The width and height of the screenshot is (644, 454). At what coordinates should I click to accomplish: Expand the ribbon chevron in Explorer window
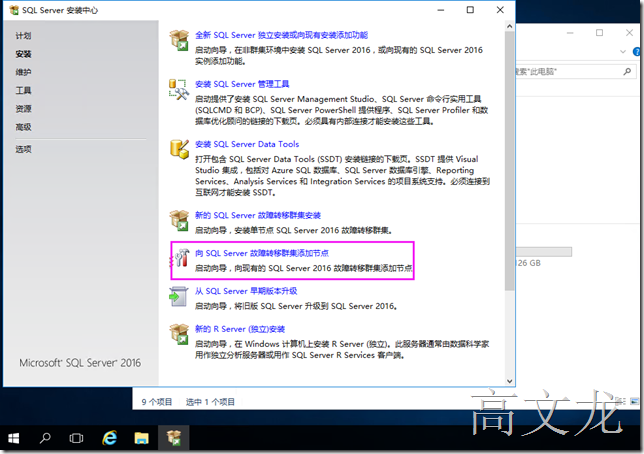tap(623, 52)
